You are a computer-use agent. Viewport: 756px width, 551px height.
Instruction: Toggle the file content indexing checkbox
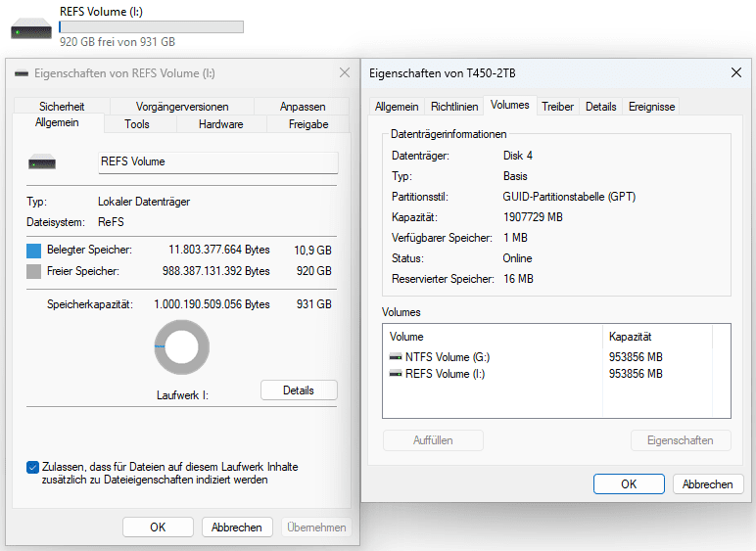coord(33,467)
